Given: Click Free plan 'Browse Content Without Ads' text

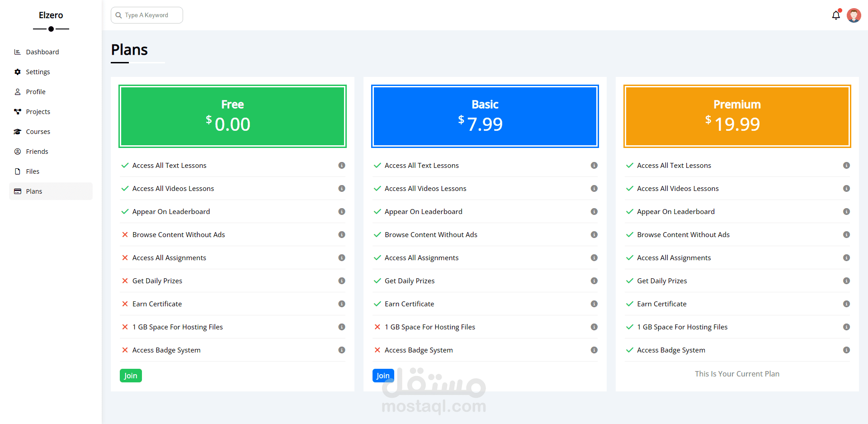Looking at the screenshot, I should point(179,235).
